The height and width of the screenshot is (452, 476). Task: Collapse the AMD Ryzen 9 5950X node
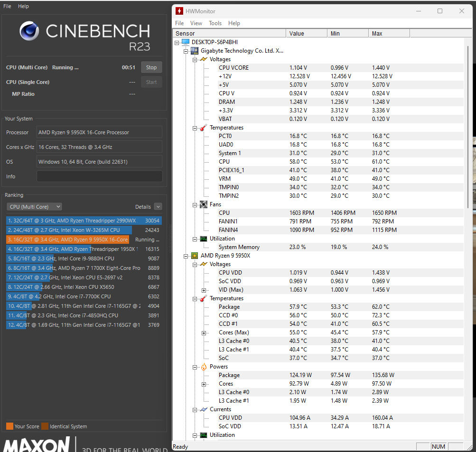point(186,256)
